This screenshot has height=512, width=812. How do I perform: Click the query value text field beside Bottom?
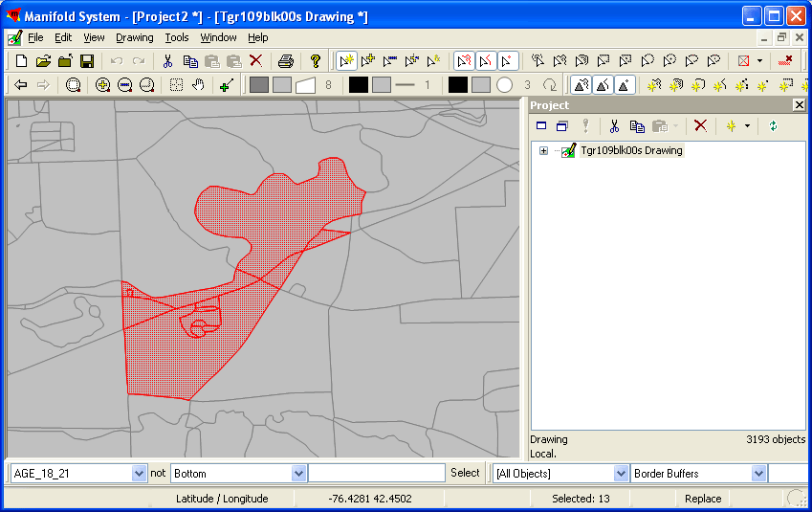[377, 474]
